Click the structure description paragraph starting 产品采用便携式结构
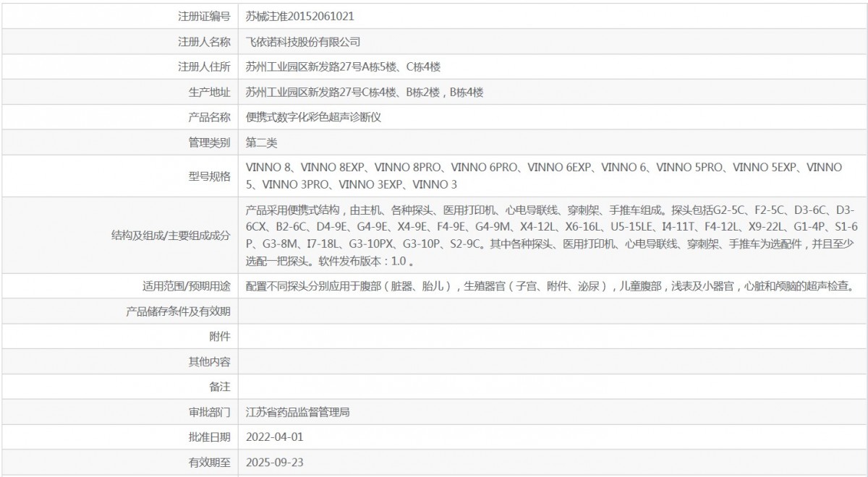 point(550,236)
